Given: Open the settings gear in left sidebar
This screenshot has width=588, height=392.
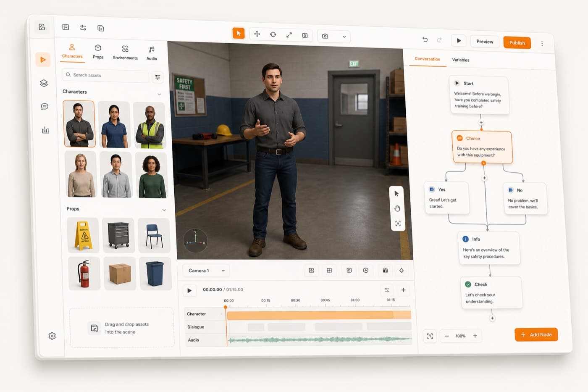Looking at the screenshot, I should coord(52,336).
